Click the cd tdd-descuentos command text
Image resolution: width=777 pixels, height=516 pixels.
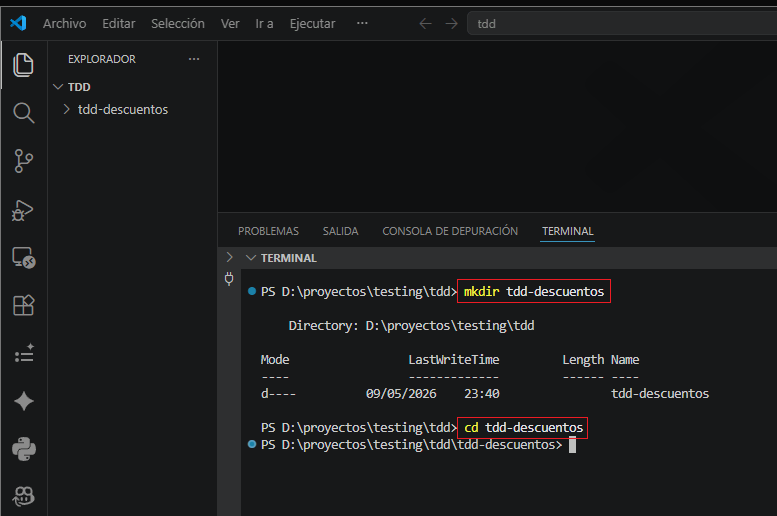coord(523,427)
